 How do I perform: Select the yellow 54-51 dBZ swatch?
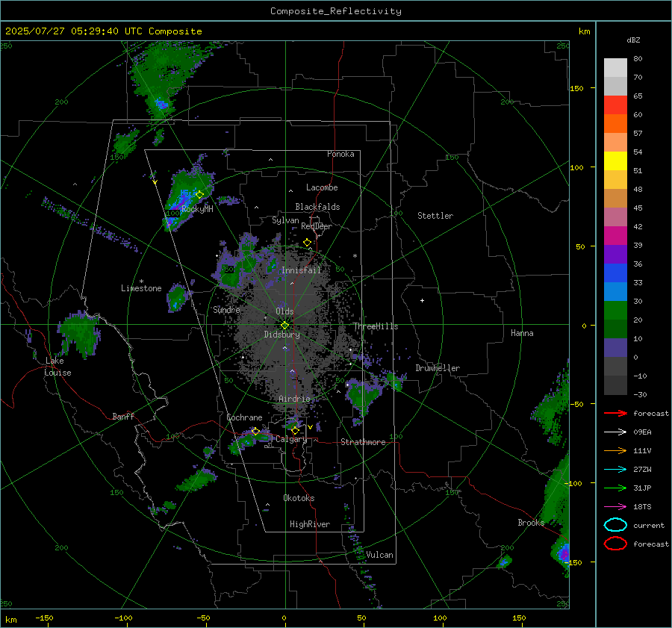615,161
